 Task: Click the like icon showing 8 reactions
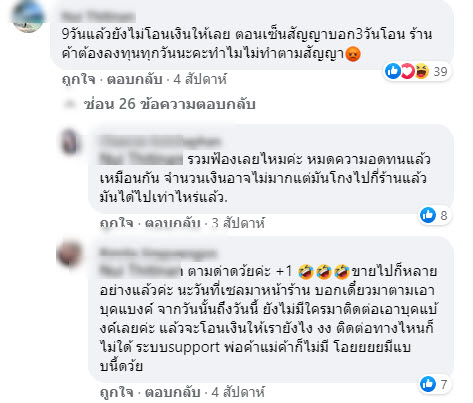click(428, 215)
